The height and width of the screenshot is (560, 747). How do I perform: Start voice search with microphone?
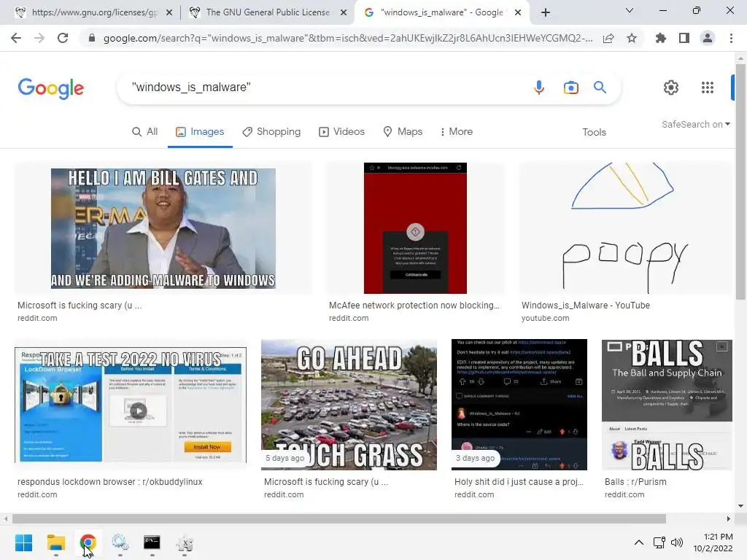(539, 87)
